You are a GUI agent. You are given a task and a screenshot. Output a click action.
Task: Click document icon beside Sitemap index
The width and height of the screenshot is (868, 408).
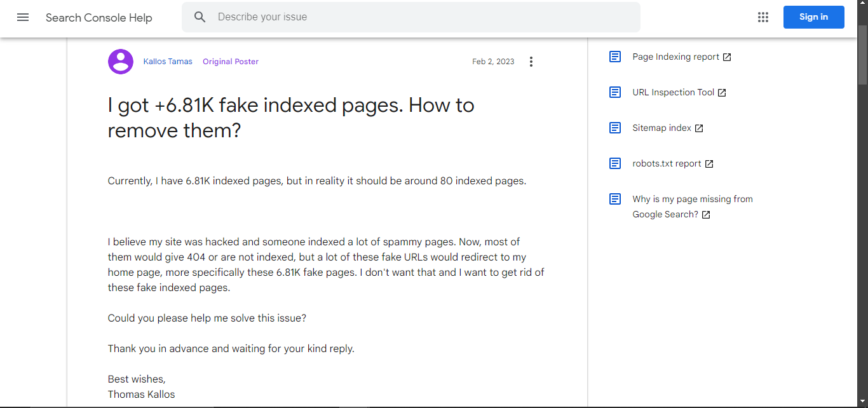pos(615,128)
